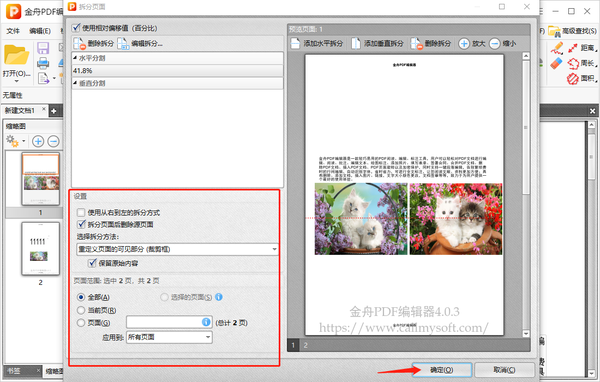Select the 全部(A) radio button
This screenshot has width=600, height=382.
click(81, 297)
